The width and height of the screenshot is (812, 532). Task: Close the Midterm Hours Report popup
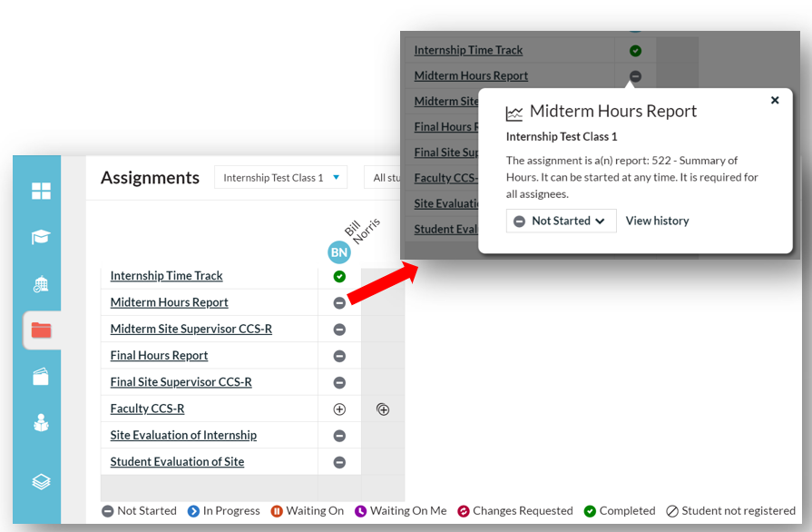(x=775, y=101)
